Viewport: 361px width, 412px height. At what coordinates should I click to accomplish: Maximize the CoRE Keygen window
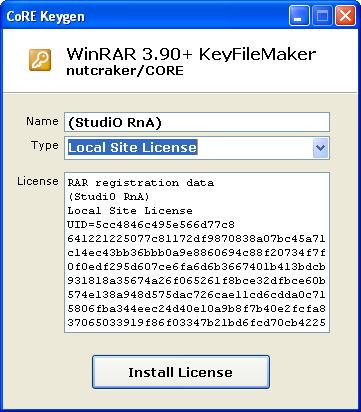(322, 16)
